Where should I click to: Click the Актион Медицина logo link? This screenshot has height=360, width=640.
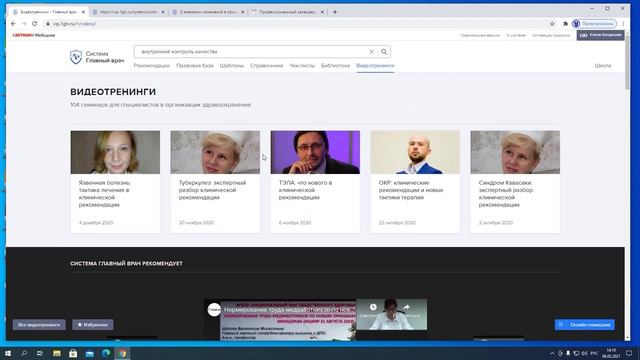[x=33, y=36]
